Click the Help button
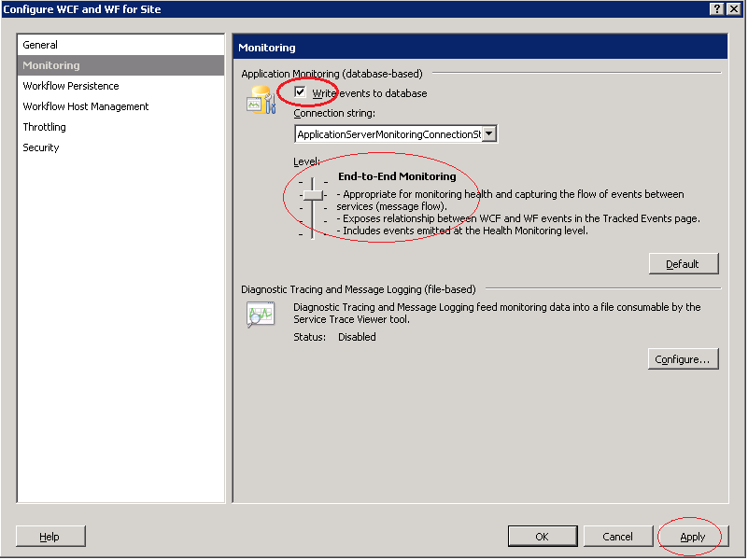 click(x=49, y=536)
